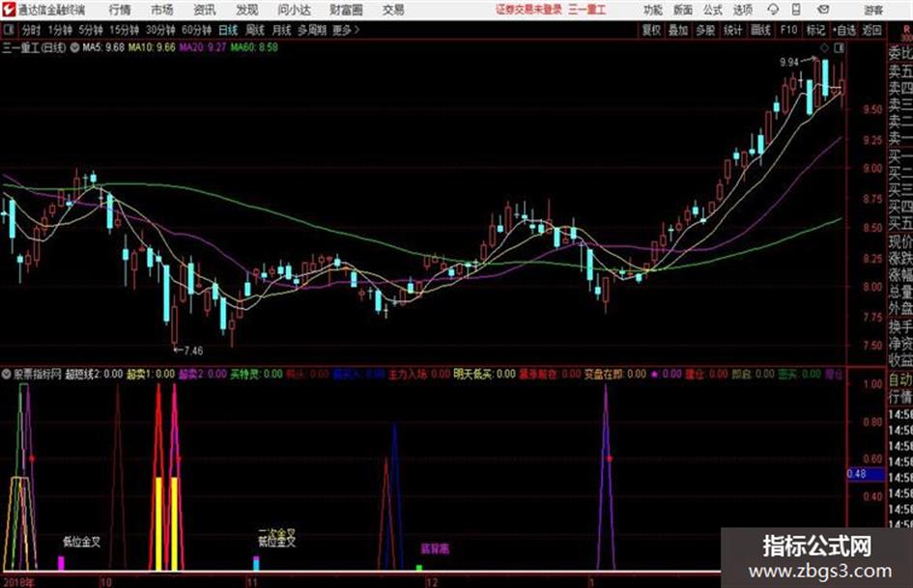The height and width of the screenshot is (588, 913).
Task: Click the 变盘在即 indicator value
Action: coord(614,374)
